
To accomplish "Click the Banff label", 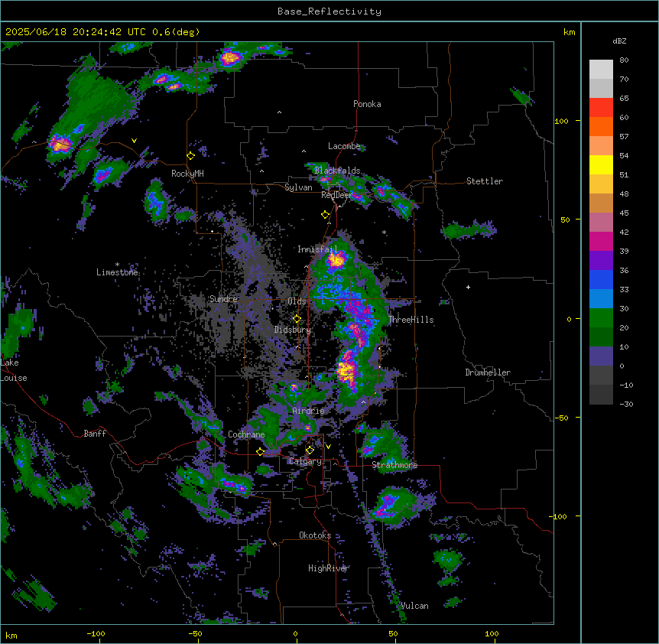I will click(95, 434).
